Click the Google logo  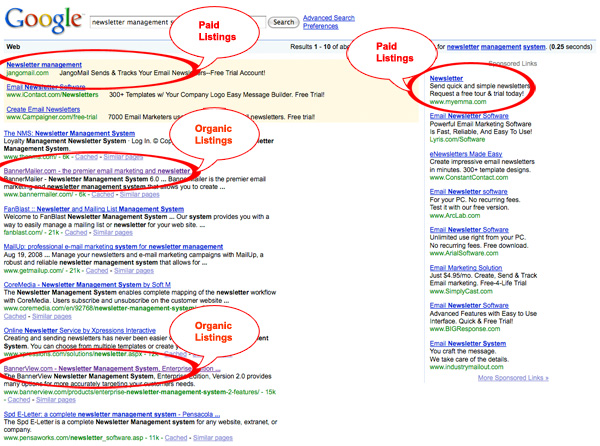click(43, 20)
